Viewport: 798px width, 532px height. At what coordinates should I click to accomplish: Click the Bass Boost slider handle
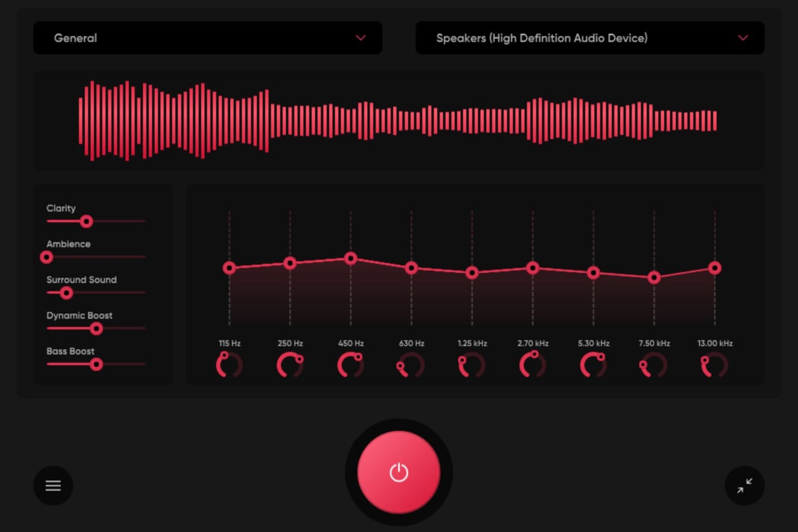[96, 365]
